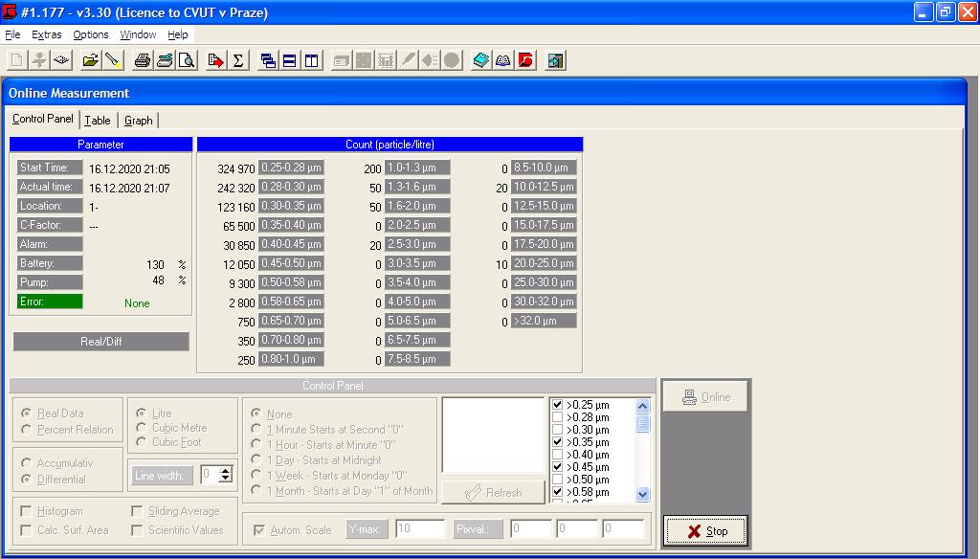980x559 pixels.
Task: Toggle the Autom. Scale checkbox
Action: [x=258, y=530]
